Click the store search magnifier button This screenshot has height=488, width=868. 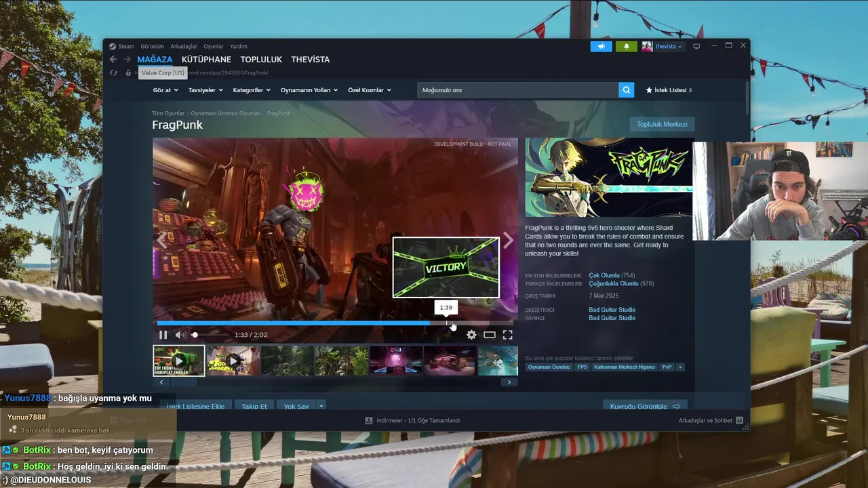pos(627,89)
